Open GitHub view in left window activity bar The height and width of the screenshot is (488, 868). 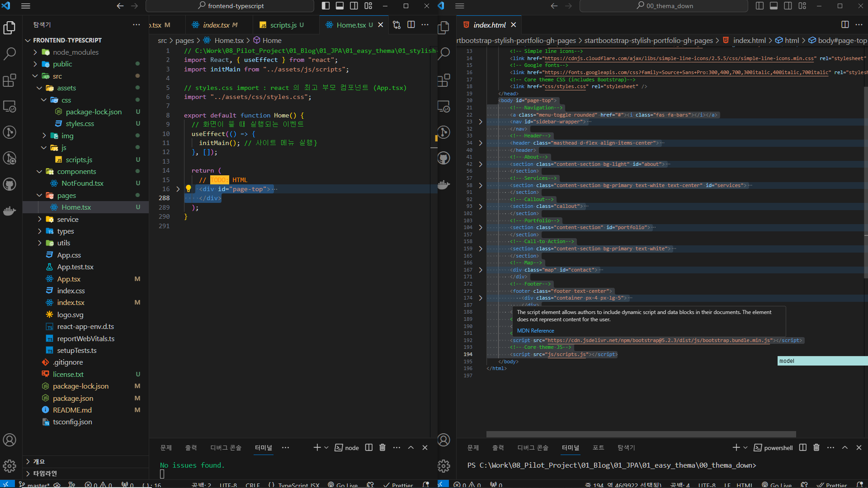click(9, 184)
